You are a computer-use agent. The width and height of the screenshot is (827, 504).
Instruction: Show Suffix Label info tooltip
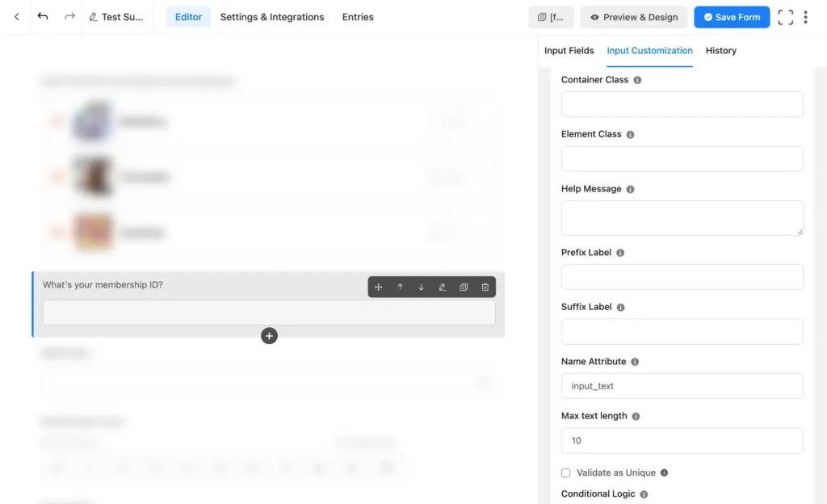[x=621, y=308]
